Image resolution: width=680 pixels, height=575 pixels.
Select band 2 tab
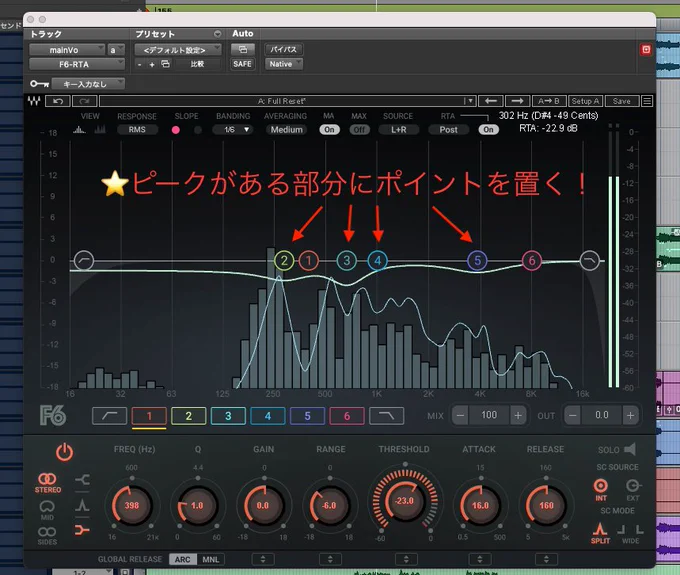point(189,416)
